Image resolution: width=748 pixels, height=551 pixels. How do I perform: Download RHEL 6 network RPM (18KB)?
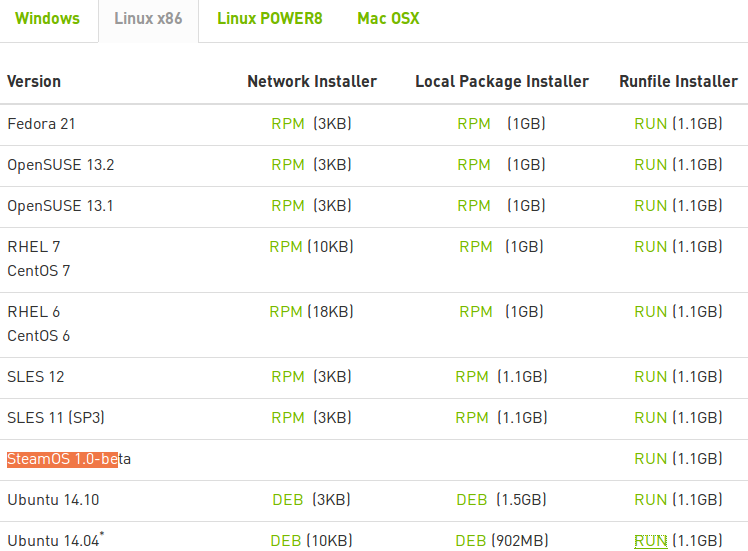click(x=286, y=312)
